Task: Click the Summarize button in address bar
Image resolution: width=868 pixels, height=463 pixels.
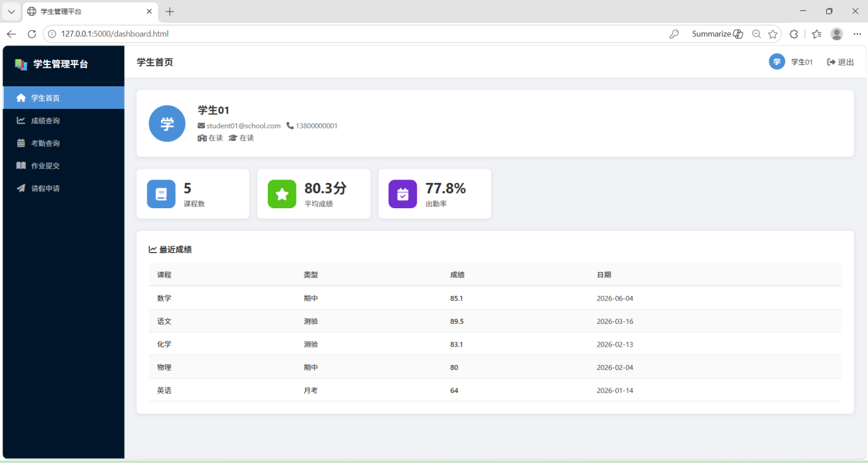Action: (717, 34)
